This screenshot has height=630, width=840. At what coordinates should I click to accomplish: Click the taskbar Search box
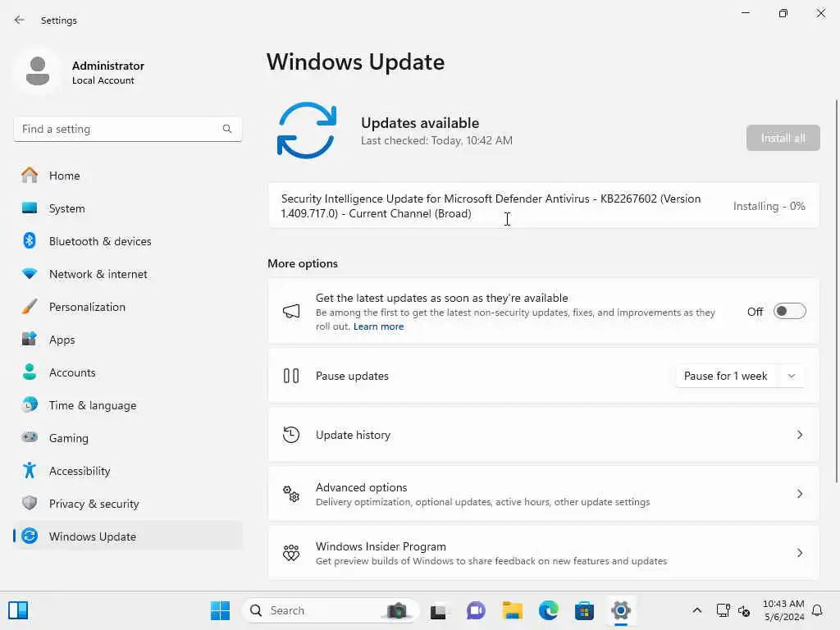(x=331, y=610)
